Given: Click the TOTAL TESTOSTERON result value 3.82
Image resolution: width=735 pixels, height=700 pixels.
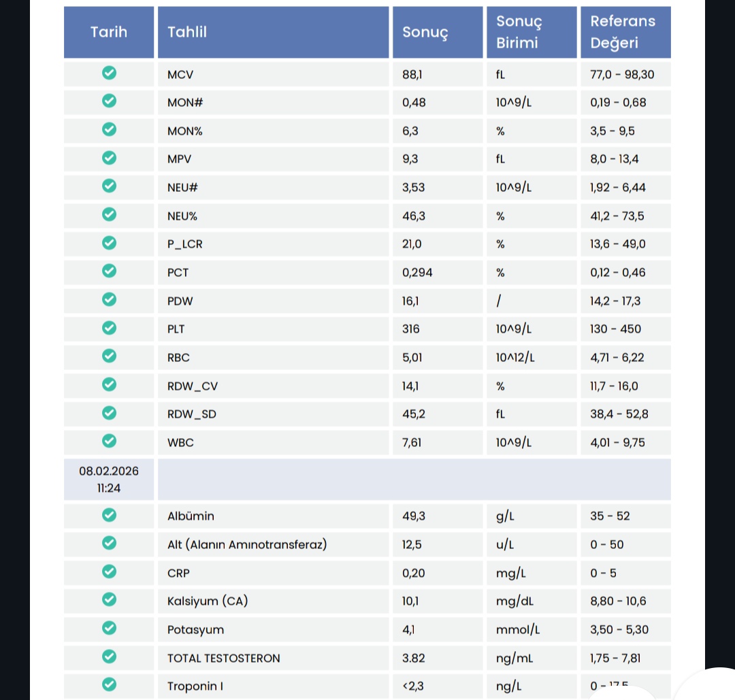Looking at the screenshot, I should coord(413,658).
